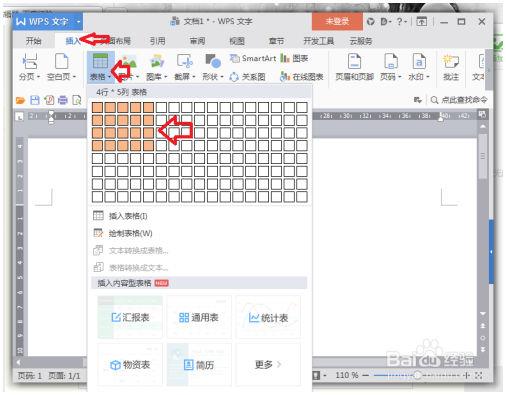Open the WPS 文字 application menu arrow

coord(78,22)
